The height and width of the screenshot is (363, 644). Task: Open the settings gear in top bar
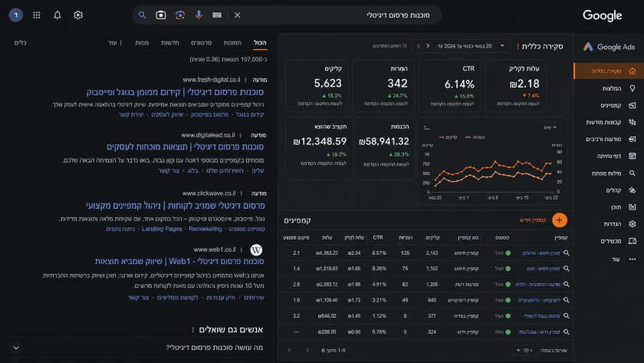pos(78,15)
